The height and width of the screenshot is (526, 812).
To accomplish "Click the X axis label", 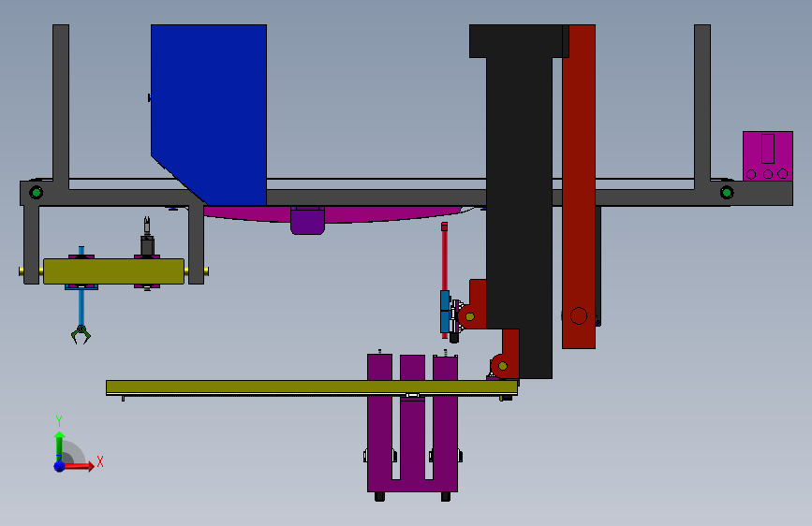I will (100, 461).
